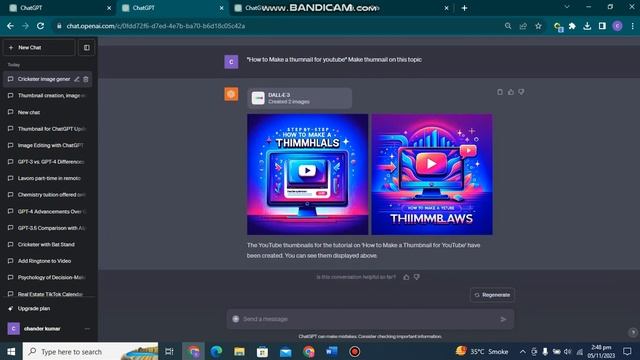Screen dimensions: 640x360
Task: Start a New Chat
Action: (x=39, y=47)
